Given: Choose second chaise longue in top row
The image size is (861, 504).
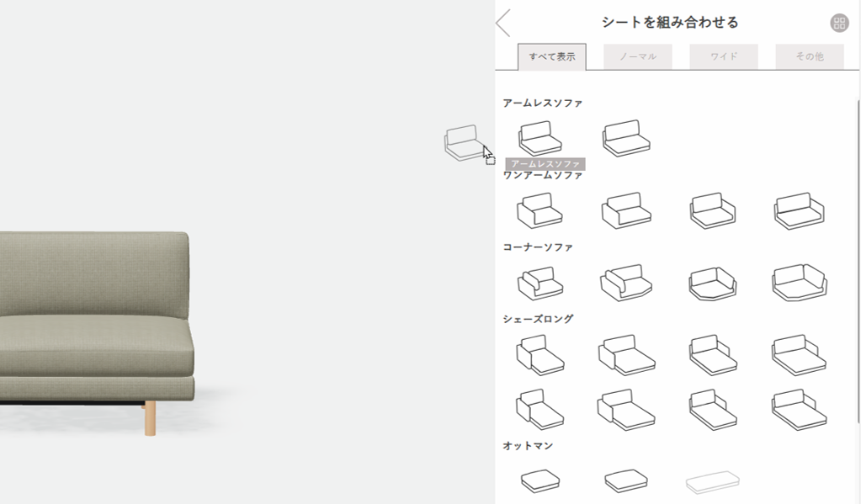Looking at the screenshot, I should (626, 355).
